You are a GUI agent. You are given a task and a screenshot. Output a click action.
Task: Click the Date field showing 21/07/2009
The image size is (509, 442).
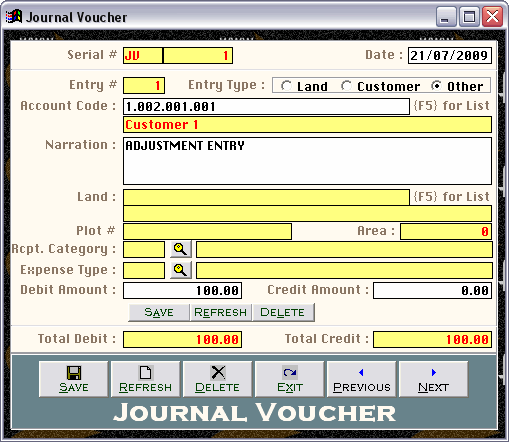[x=450, y=55]
